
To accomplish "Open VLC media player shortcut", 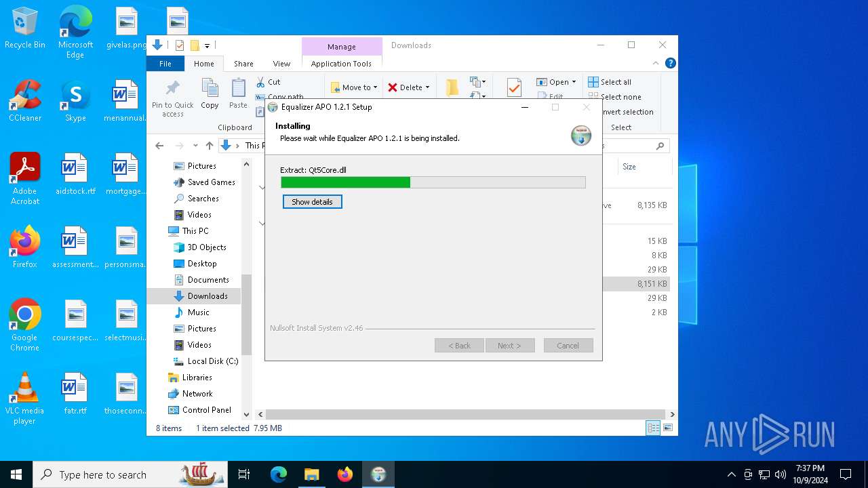I will 25,399.
